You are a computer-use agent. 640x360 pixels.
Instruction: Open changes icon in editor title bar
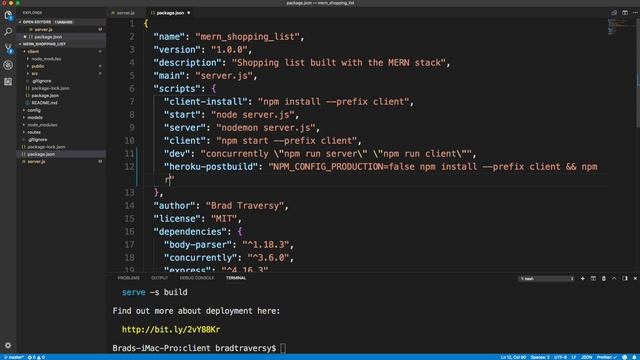coord(614,13)
